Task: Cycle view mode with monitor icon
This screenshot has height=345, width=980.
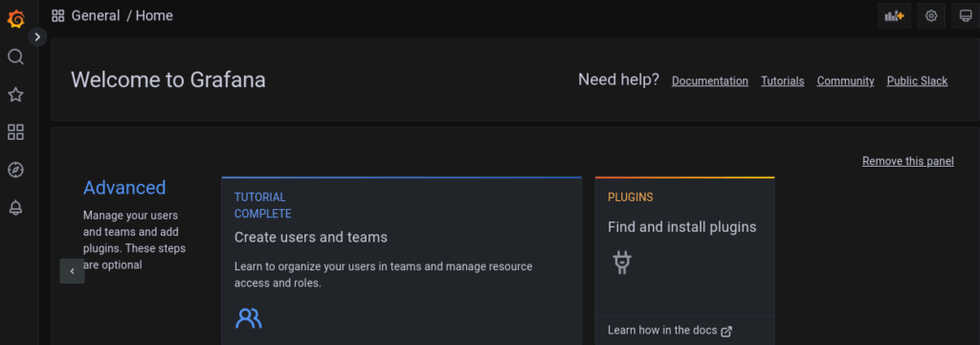Action: pos(966,15)
